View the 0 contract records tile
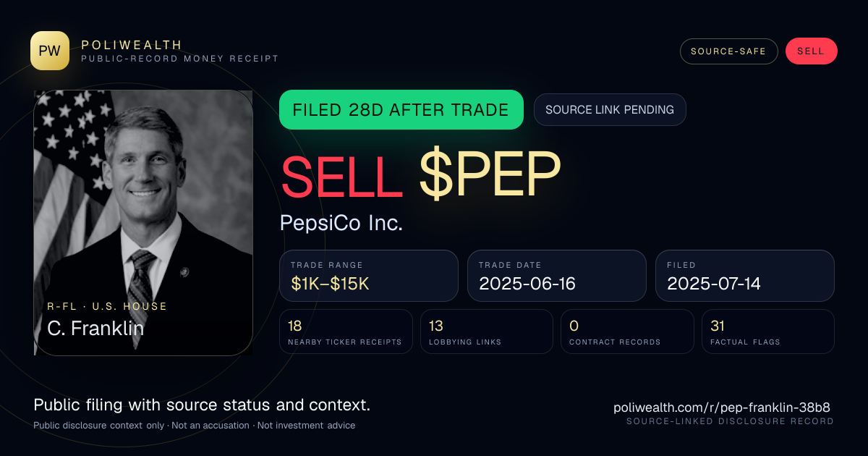868x456 pixels. pyautogui.click(x=627, y=332)
